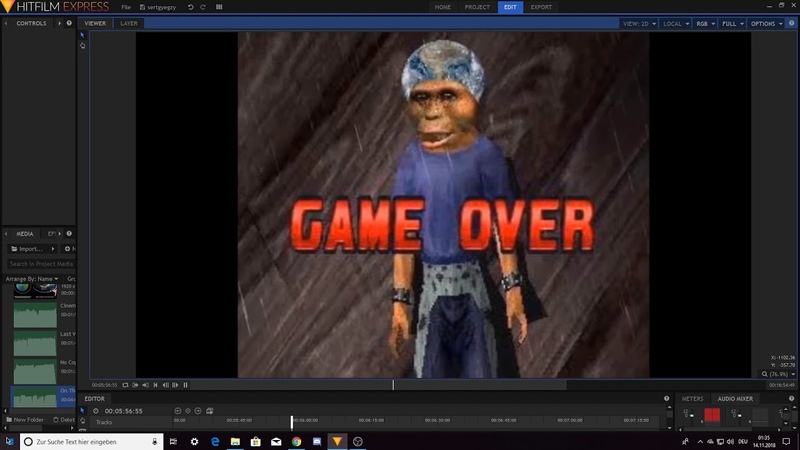Select the editor's hand tool
This screenshot has width=800, height=450.
click(x=82, y=421)
